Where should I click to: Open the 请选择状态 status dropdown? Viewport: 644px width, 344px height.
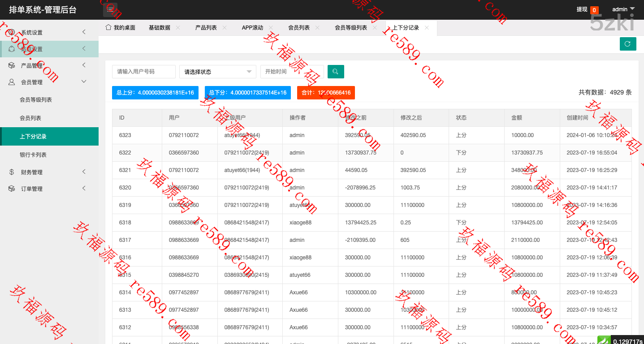pos(217,72)
